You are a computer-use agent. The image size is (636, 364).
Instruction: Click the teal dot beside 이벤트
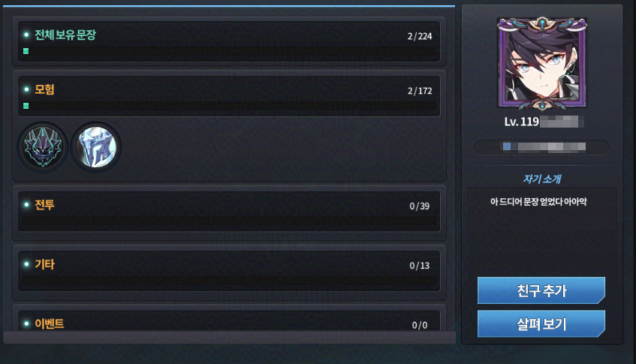pyautogui.click(x=26, y=323)
